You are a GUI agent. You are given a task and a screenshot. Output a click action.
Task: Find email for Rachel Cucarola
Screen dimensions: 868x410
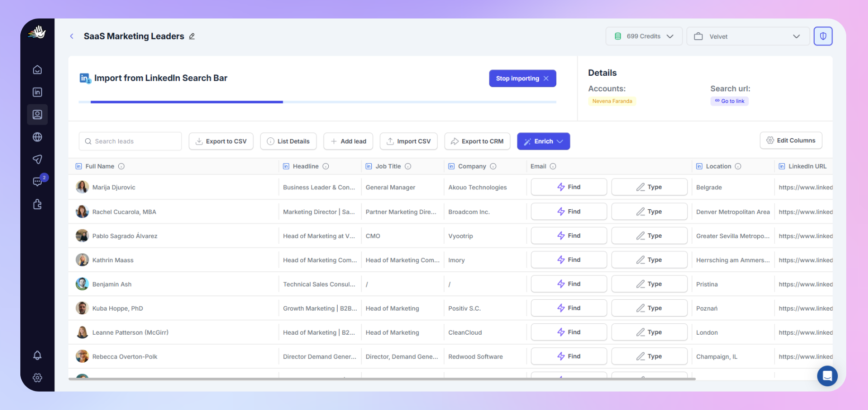click(x=569, y=212)
